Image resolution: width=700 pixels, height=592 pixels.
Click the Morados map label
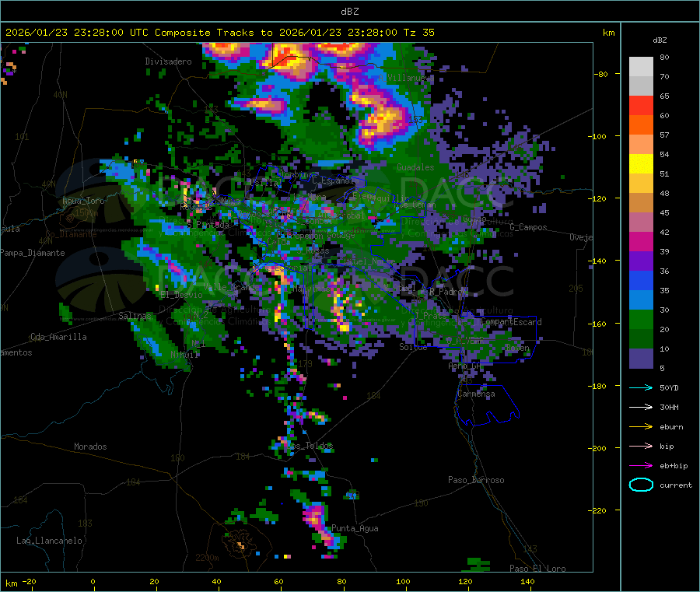pyautogui.click(x=90, y=447)
